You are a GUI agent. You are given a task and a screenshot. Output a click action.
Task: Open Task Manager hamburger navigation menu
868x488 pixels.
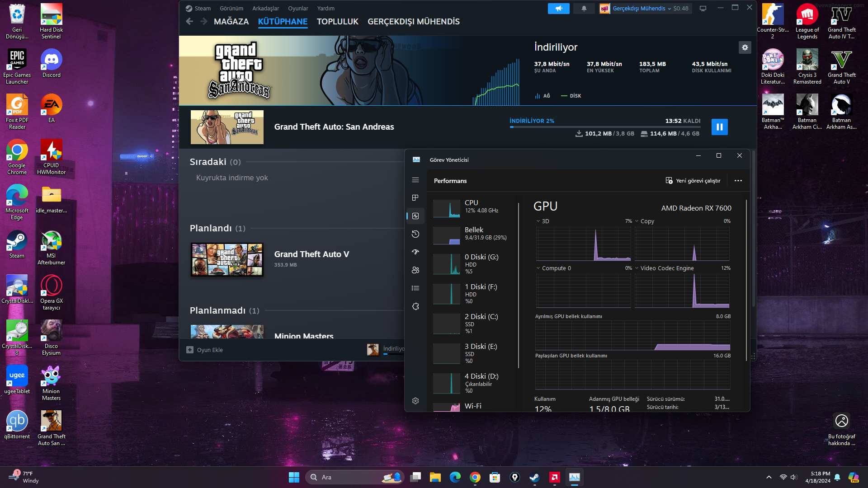click(x=415, y=180)
